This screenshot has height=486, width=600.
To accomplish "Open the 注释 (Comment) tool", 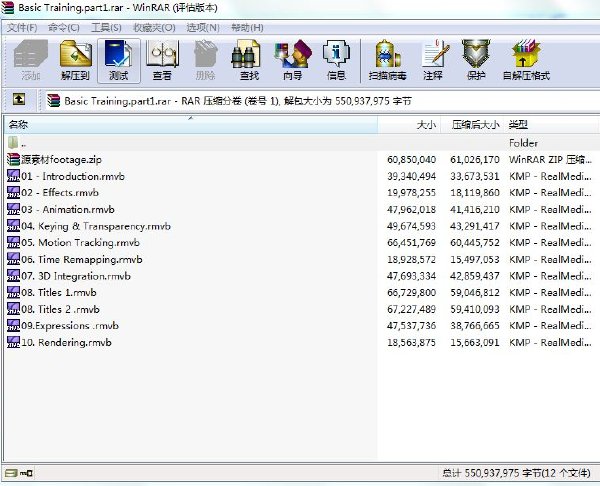I will pos(434,60).
